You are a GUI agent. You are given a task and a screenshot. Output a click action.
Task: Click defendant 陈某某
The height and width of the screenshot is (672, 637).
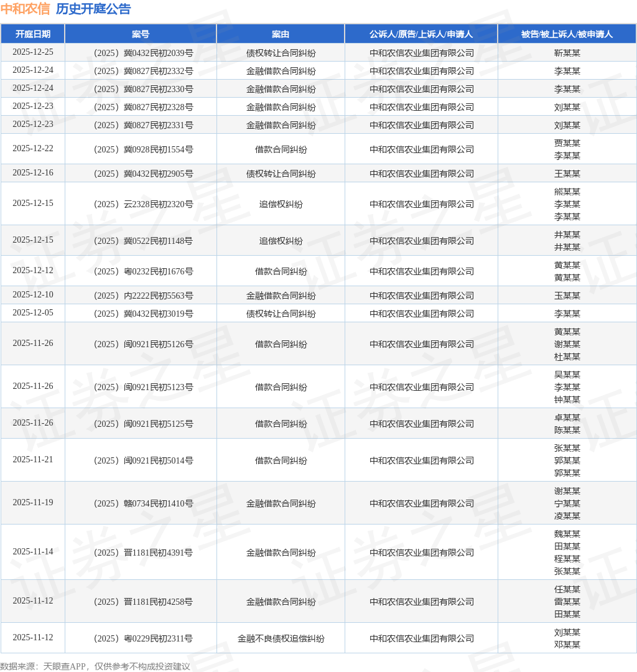(567, 430)
